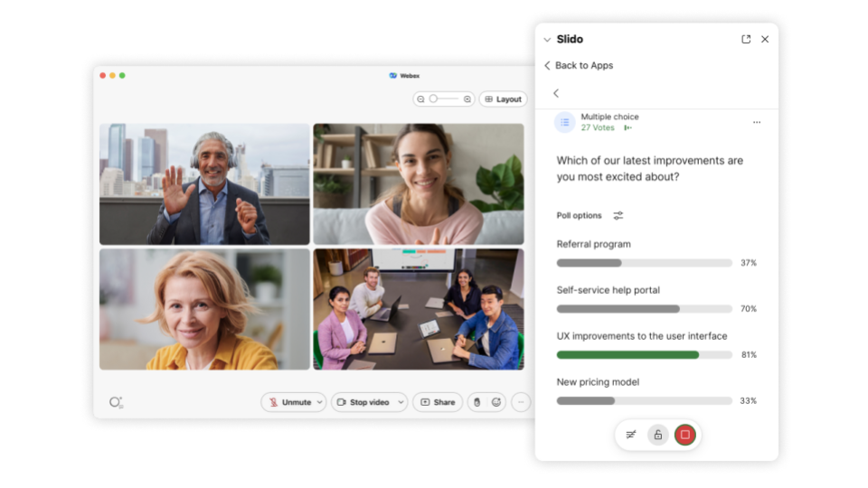Pop out the Slido panel
The width and height of the screenshot is (868, 488).
[746, 39]
